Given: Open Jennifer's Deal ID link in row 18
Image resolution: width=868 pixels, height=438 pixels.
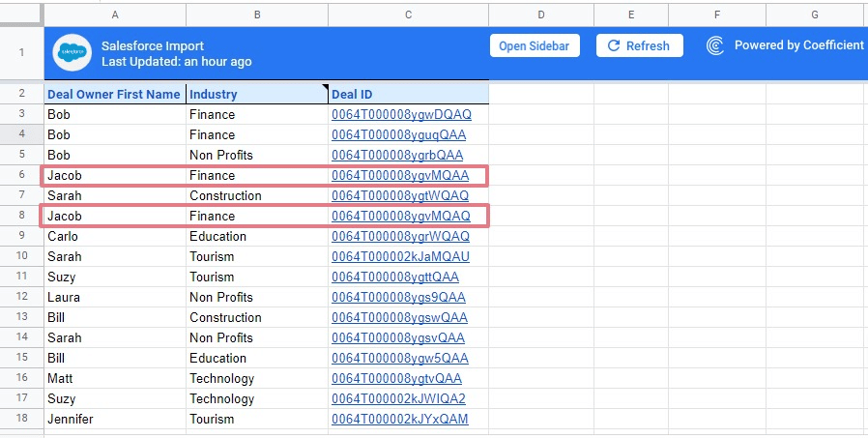Looking at the screenshot, I should tap(399, 419).
